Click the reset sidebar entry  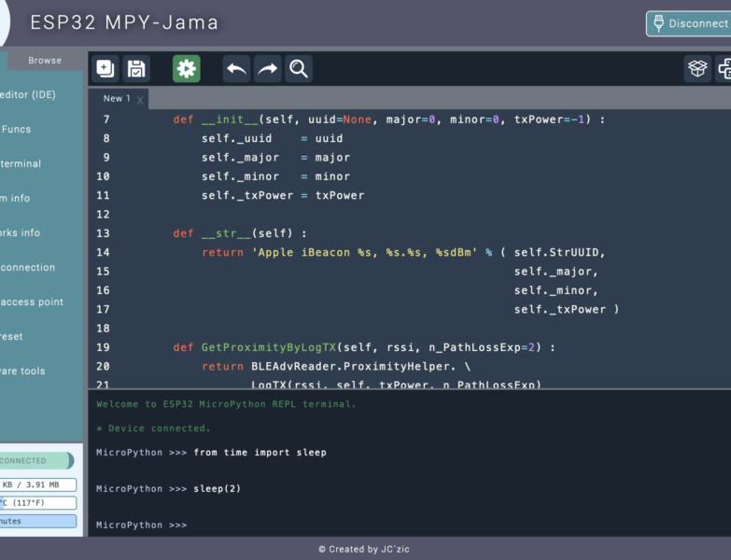pos(11,336)
